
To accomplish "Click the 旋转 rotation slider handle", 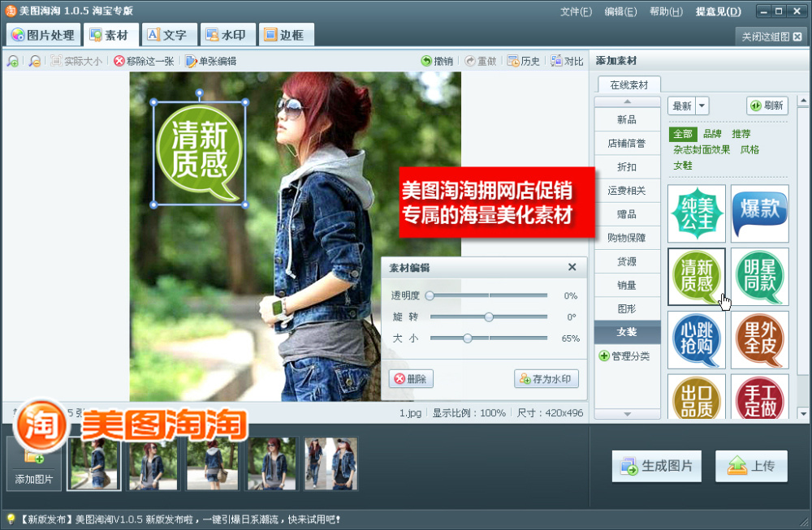I will (x=488, y=317).
